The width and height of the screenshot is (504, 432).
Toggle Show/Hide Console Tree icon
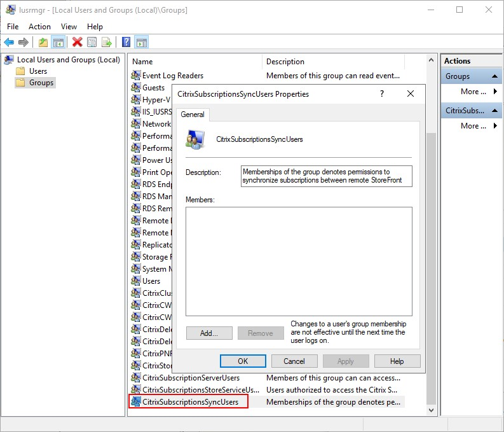pyautogui.click(x=58, y=43)
